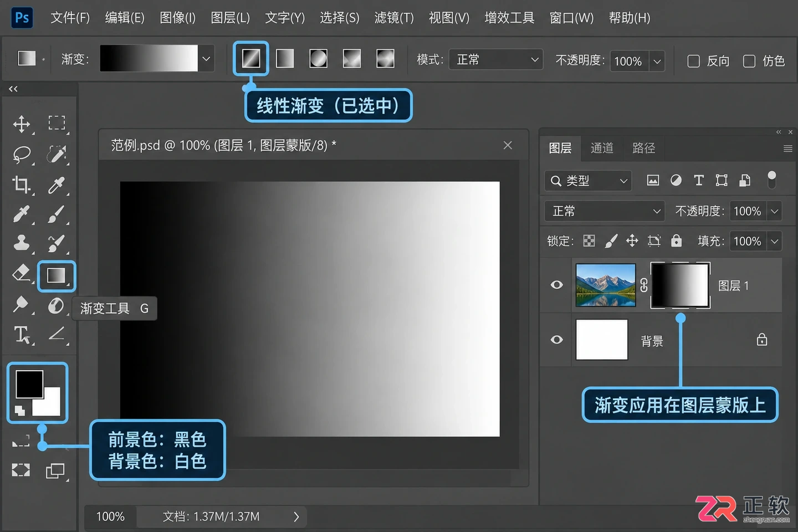Screen dimensions: 798x532
Task: Close the 范例.psd document tab
Action: click(508, 145)
